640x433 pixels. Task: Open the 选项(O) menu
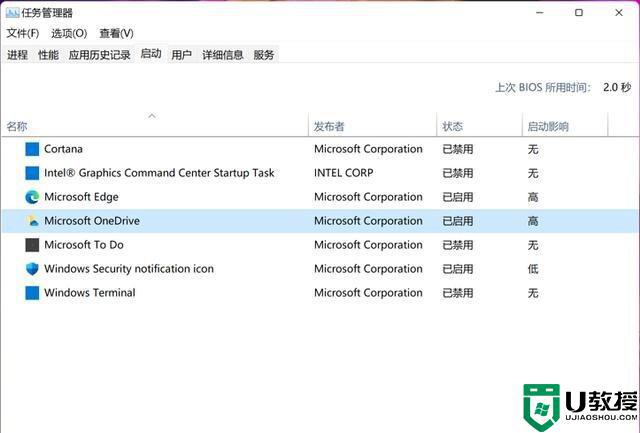click(x=69, y=33)
